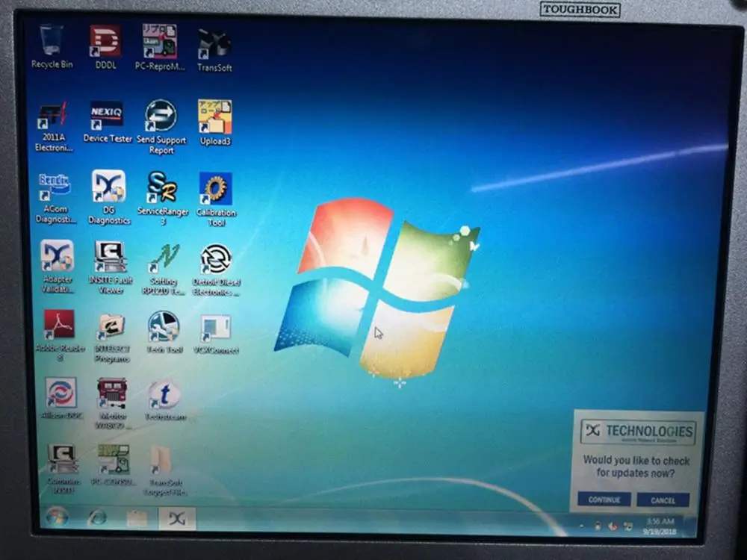This screenshot has width=747, height=560.
Task: Launch the Tech Tool shortcut
Action: 164,332
